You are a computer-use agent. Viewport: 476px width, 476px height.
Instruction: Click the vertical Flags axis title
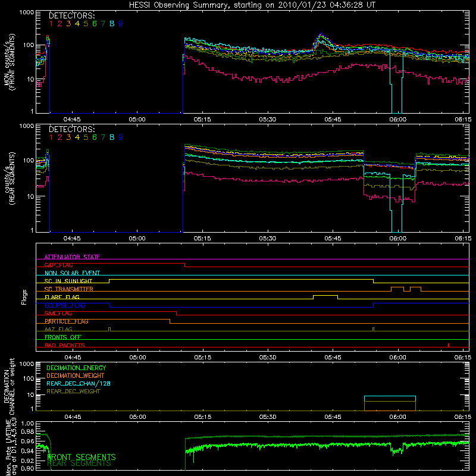[24, 297]
